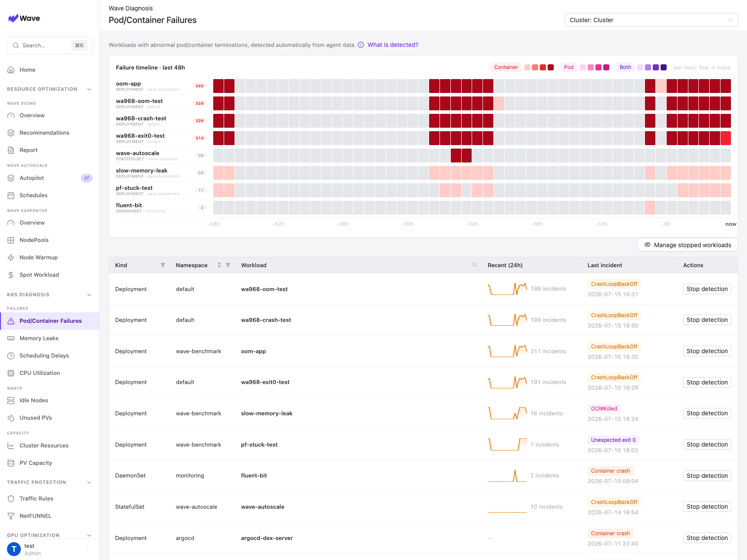Go to Memory Leaks in sidebar
Screen dimensions: 747x560
pyautogui.click(x=50, y=338)
